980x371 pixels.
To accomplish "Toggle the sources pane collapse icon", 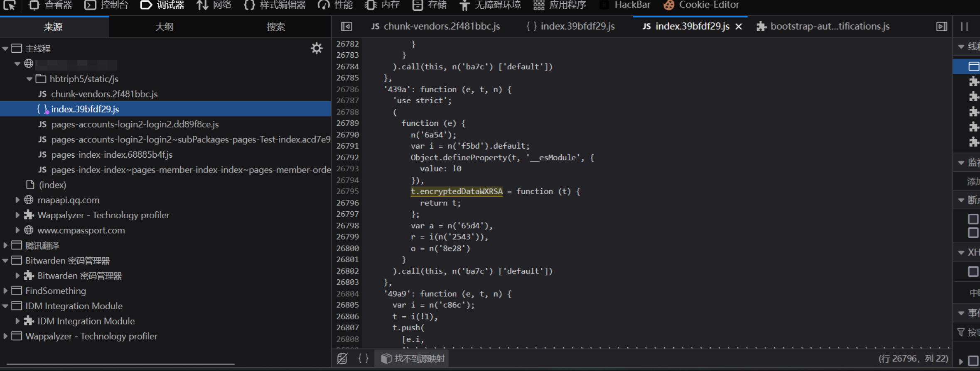I will click(346, 27).
